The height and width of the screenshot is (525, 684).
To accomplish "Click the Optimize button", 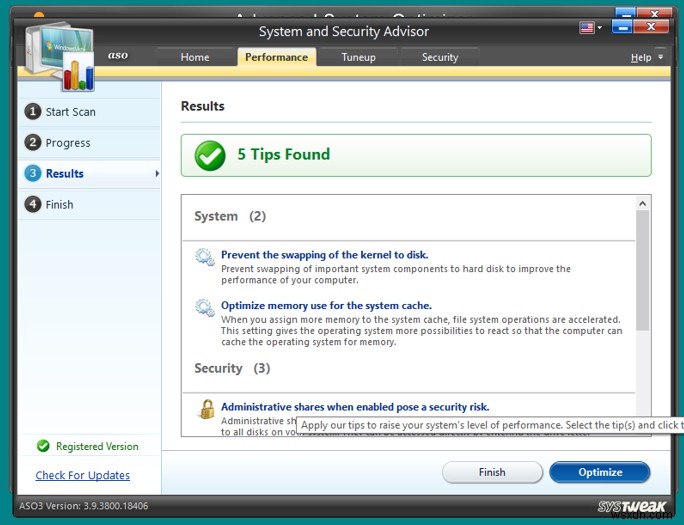I will [x=600, y=472].
